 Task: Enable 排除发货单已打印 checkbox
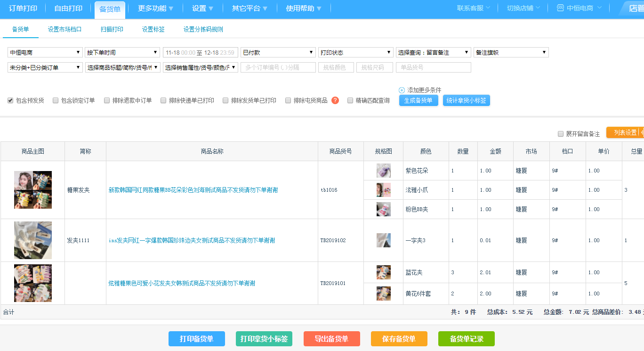(x=225, y=100)
